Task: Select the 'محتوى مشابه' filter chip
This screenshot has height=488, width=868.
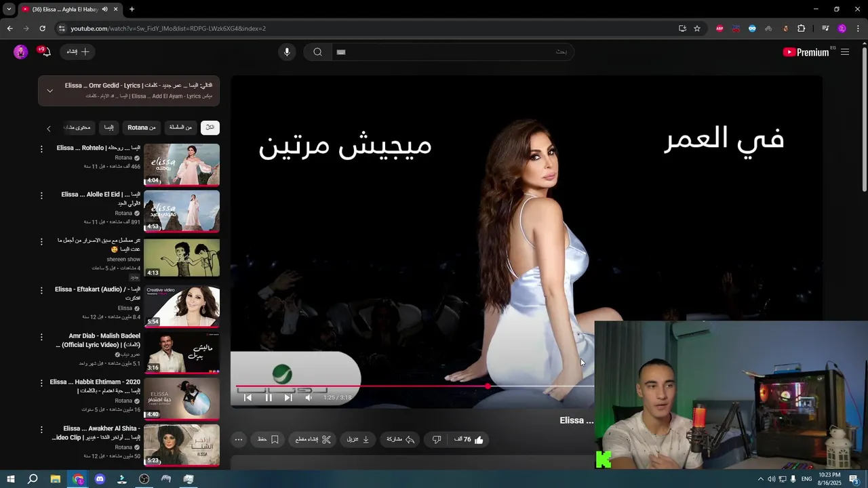Action: tap(79, 127)
